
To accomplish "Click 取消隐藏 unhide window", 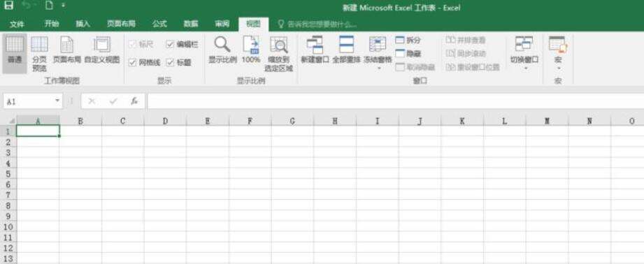I will point(415,67).
